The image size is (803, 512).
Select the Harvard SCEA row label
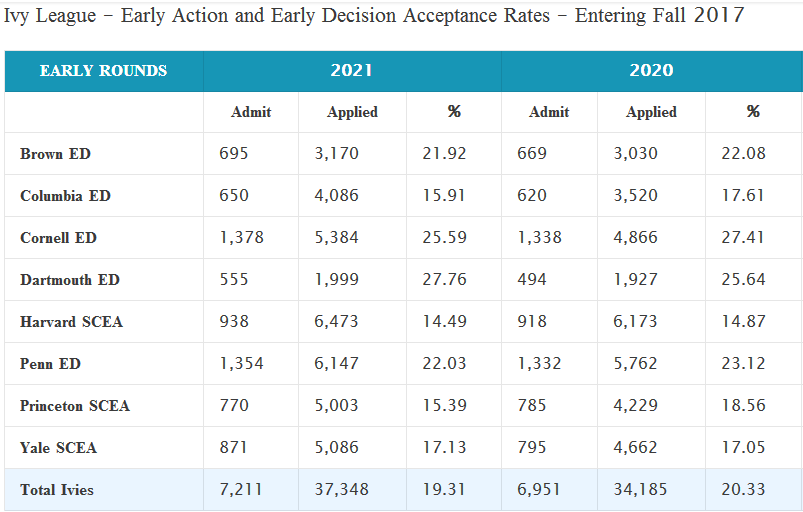(71, 322)
